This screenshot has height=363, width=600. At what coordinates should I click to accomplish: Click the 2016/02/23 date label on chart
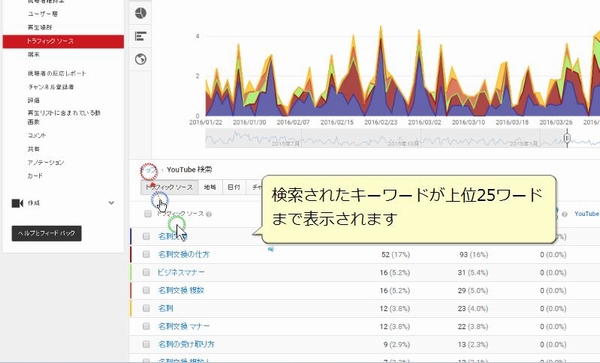(381, 122)
